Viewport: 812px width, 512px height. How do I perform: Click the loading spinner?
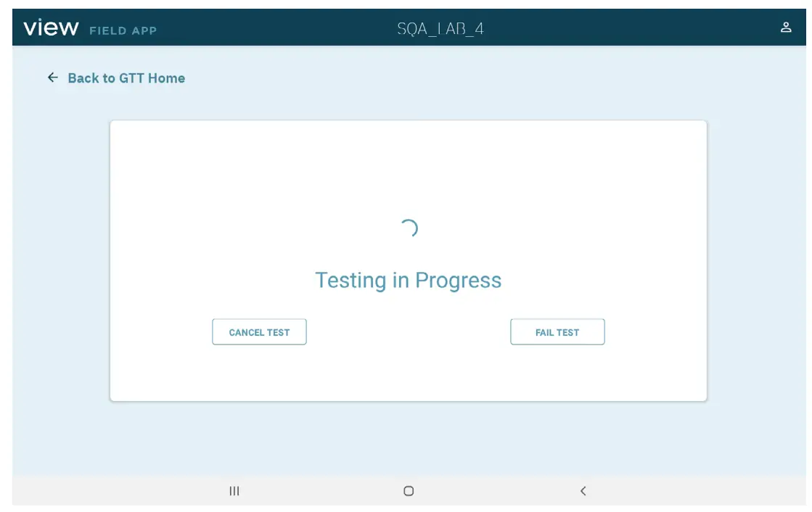pos(409,228)
